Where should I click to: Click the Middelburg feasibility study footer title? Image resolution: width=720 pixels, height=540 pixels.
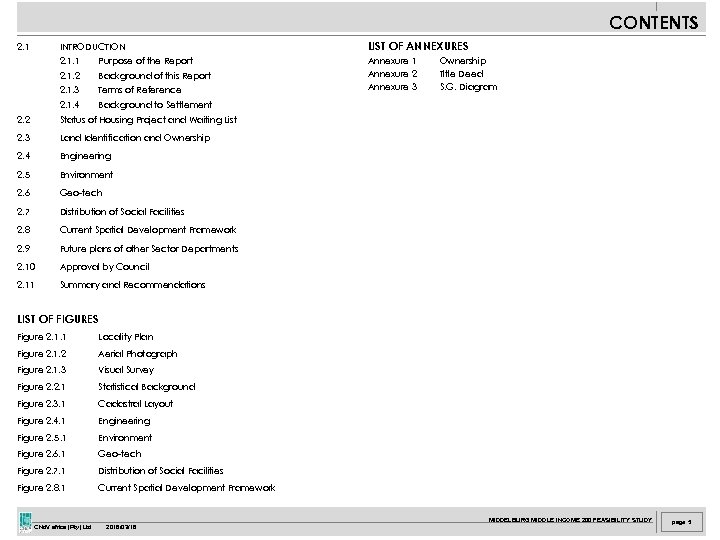tap(570, 520)
